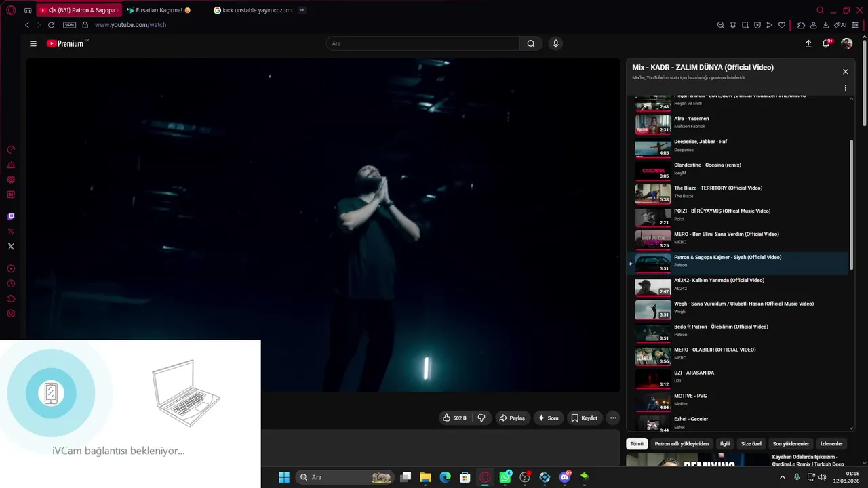Switch to the kick unstable yayın tab

tap(252, 10)
